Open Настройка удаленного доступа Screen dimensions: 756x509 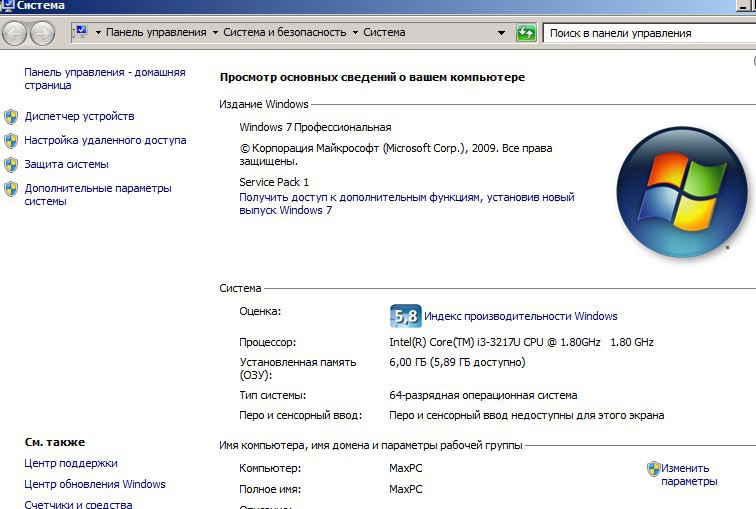click(x=105, y=140)
